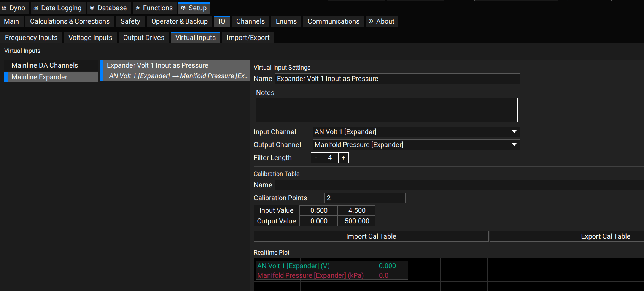Click AN Volt 1 [Expander] (V) plot legend
This screenshot has height=291, width=644.
294,266
